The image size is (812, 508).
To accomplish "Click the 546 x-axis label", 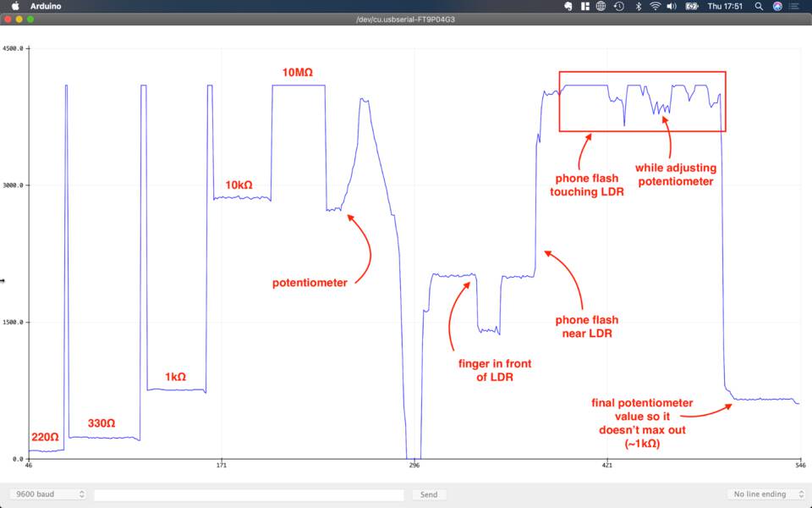I will tap(800, 465).
